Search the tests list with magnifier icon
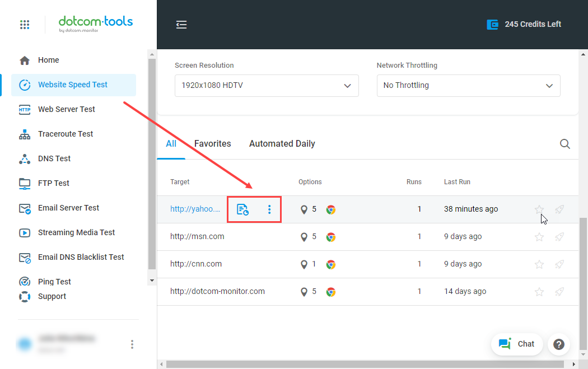 [x=565, y=144]
